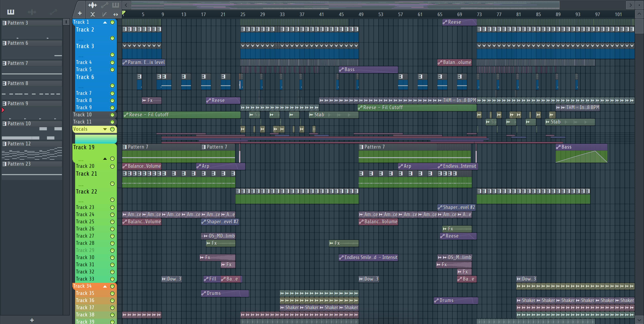Toggle the playlist automation clip focus icon
The width and height of the screenshot is (644, 324).
click(x=104, y=5)
